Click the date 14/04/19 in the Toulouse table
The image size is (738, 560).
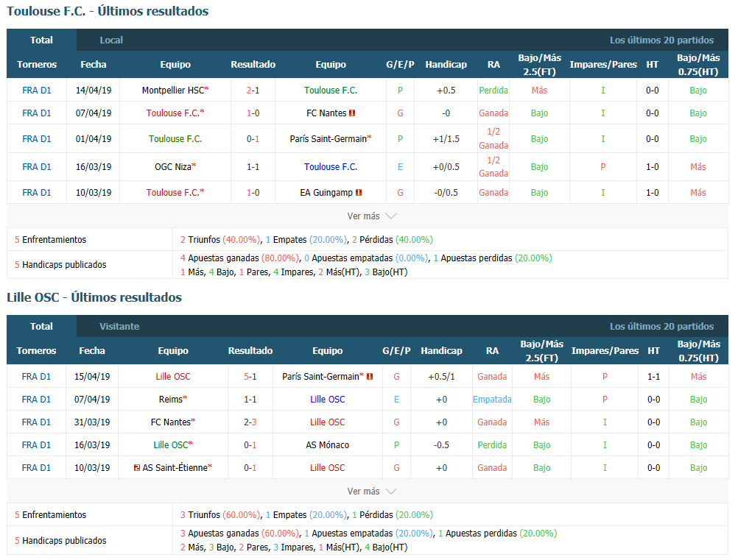pyautogui.click(x=94, y=91)
